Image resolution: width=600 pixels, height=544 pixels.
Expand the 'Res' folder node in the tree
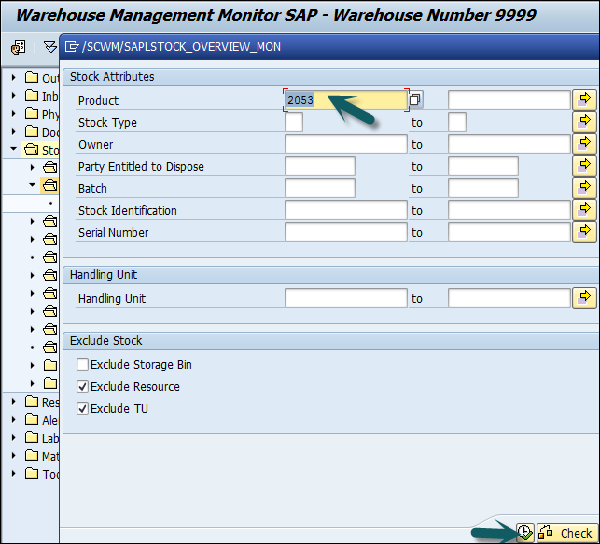[x=13, y=402]
